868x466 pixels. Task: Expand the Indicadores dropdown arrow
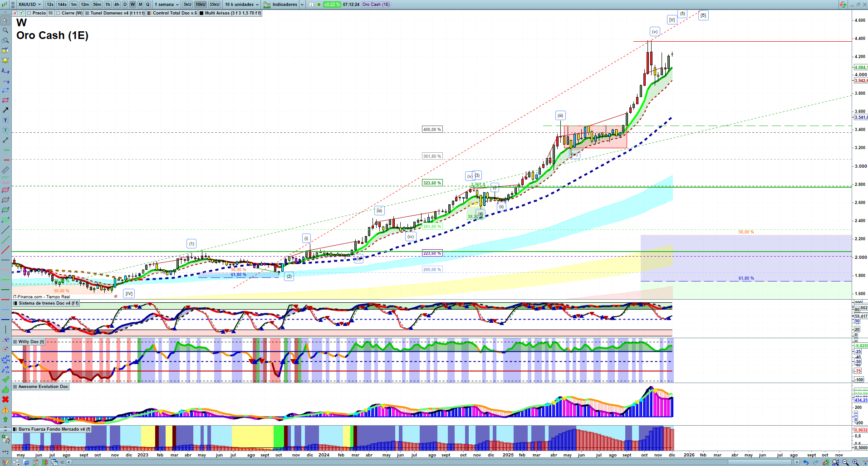point(302,5)
